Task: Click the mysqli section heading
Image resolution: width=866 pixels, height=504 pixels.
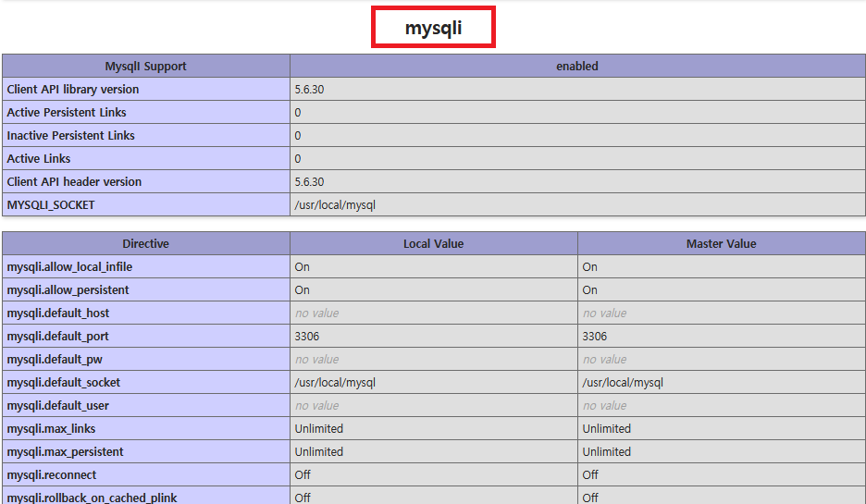Action: [x=433, y=28]
